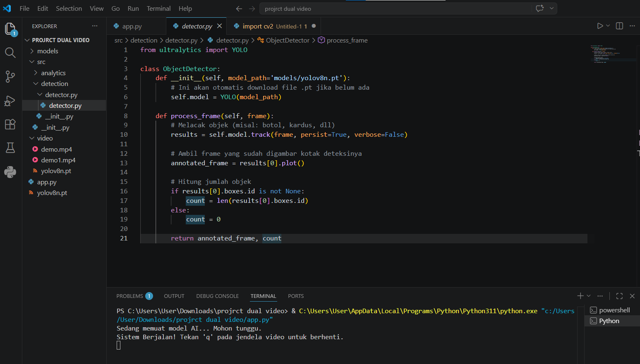Open the Testing view from the Activity Bar
Screen dimensions: 640x364
(10, 148)
